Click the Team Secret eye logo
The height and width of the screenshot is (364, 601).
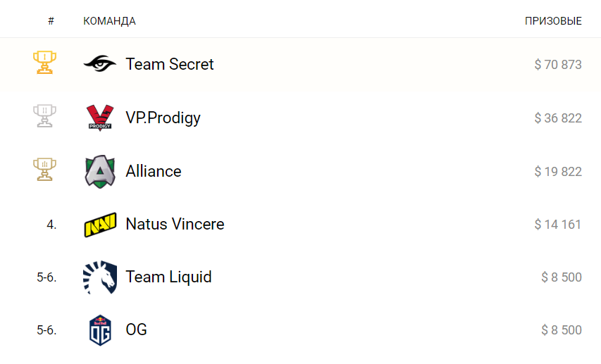click(x=99, y=64)
